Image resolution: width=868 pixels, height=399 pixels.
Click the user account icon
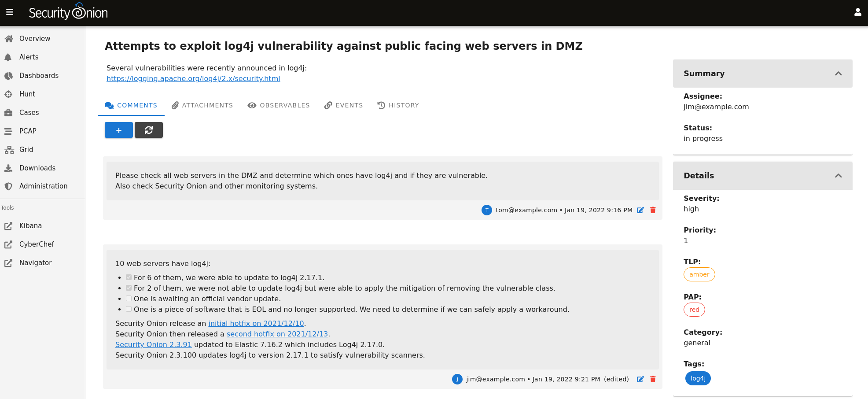point(857,12)
